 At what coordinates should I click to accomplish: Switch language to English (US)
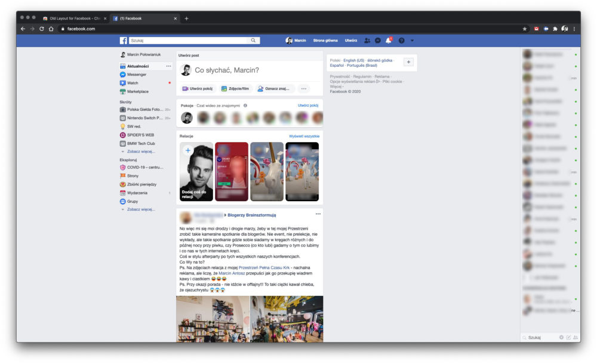[353, 60]
